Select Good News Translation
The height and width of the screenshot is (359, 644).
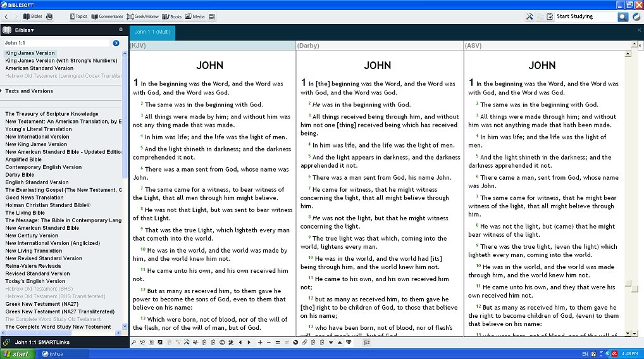point(35,198)
